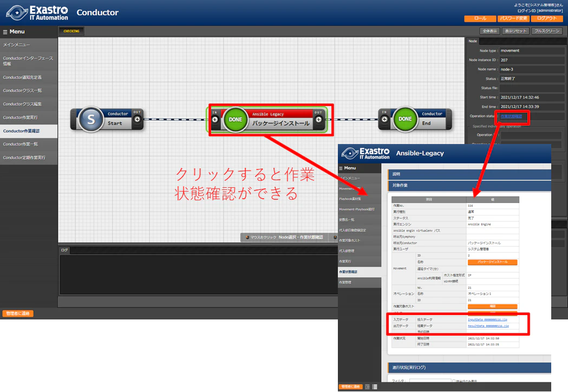The height and width of the screenshot is (392, 568).
Task: Click the パスワード変更 button
Action: (514, 18)
